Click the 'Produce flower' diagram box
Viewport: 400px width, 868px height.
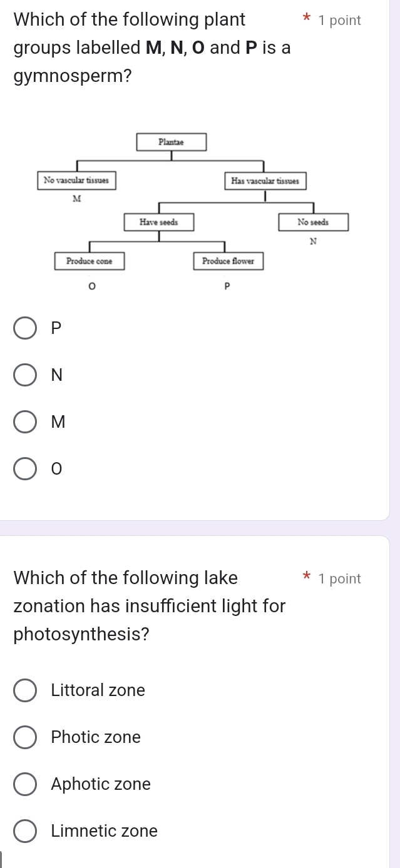pyautogui.click(x=228, y=261)
